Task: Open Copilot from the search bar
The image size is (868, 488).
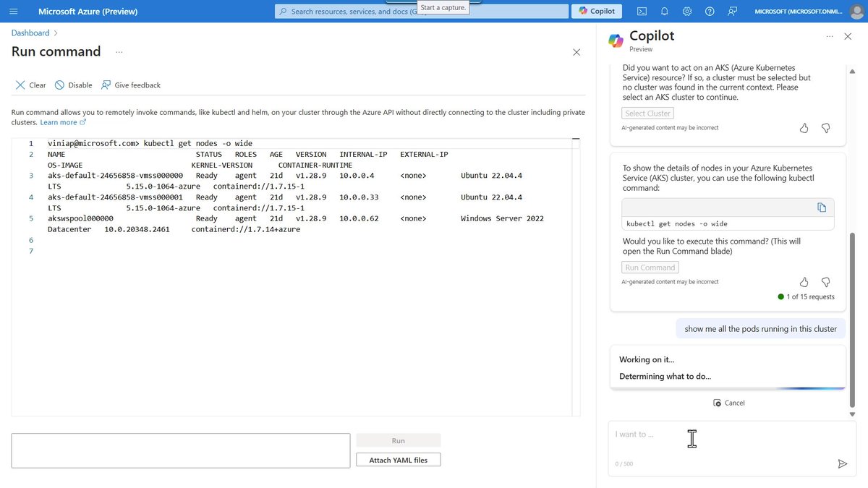Action: (x=595, y=11)
